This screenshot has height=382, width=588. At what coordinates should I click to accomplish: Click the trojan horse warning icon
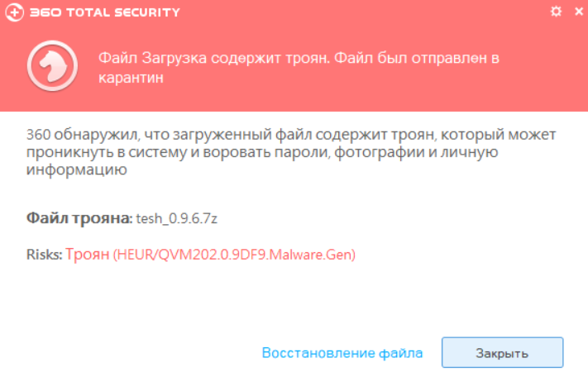pyautogui.click(x=52, y=66)
